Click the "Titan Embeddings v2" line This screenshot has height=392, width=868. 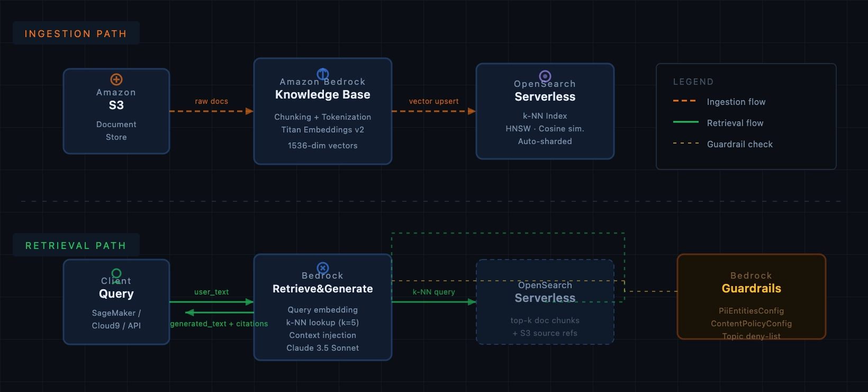pyautogui.click(x=323, y=130)
